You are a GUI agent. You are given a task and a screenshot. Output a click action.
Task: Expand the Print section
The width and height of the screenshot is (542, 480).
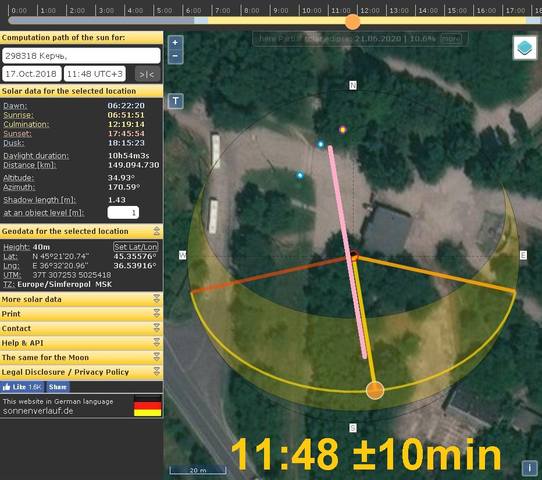(x=81, y=314)
